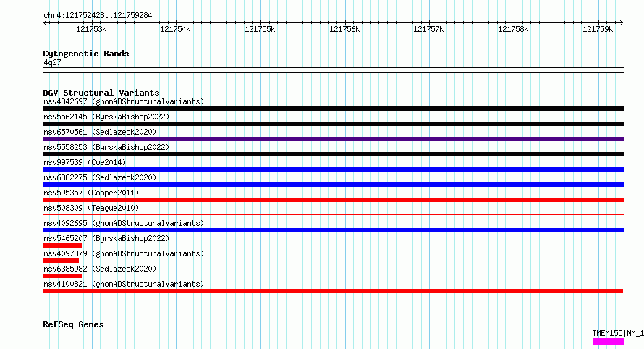Select the thin red line for nsv508309
The width and height of the screenshot is (644, 349).
point(333,214)
